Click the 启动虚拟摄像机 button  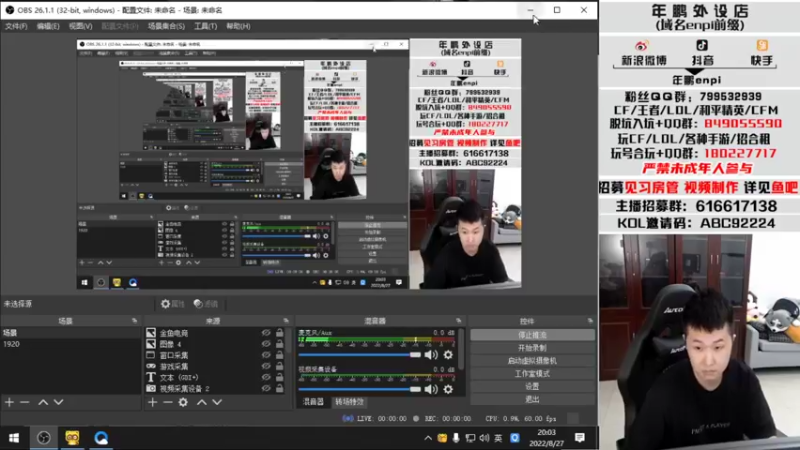(532, 361)
